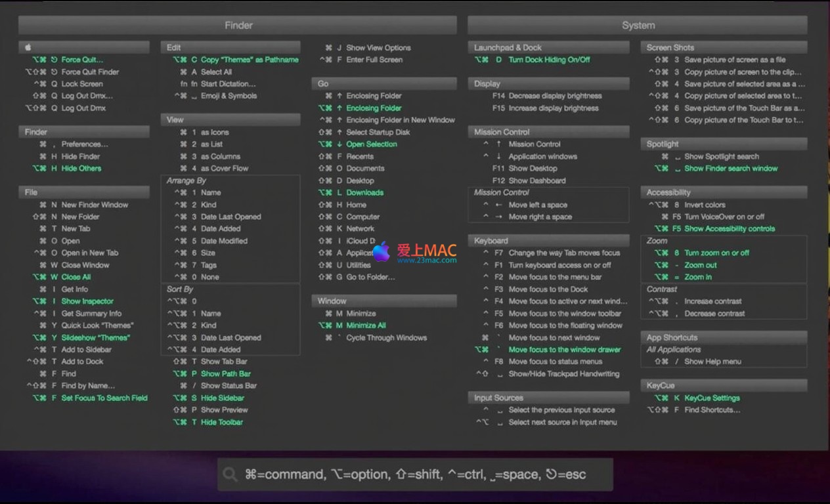Click Find Shortcuts… in the KeyCue section

[712, 410]
